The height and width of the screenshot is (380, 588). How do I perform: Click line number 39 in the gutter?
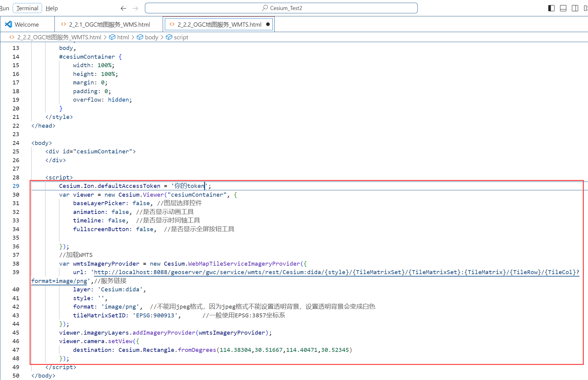click(16, 272)
